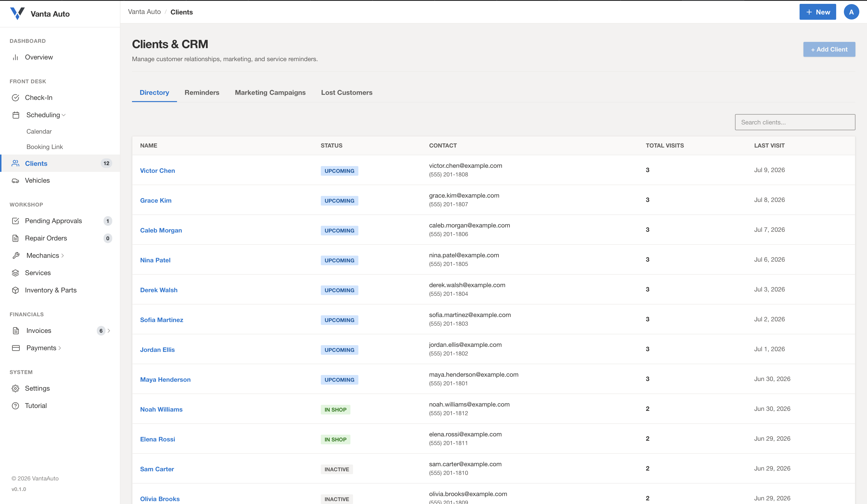Open Sofia Martinez's client profile
The height and width of the screenshot is (504, 867).
pyautogui.click(x=161, y=320)
